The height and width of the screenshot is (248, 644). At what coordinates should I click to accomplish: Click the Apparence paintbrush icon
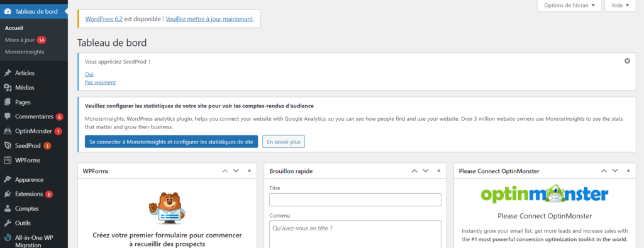point(8,180)
